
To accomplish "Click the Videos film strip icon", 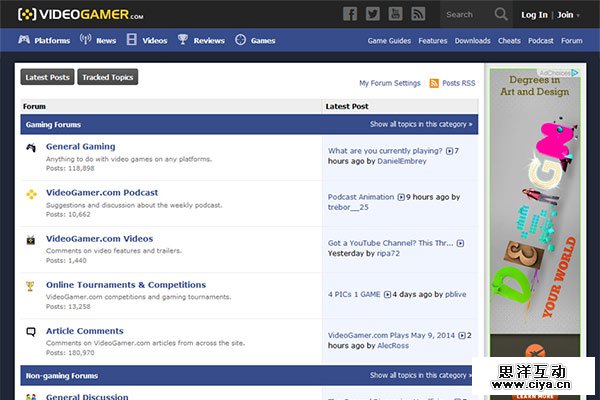I will tap(132, 39).
